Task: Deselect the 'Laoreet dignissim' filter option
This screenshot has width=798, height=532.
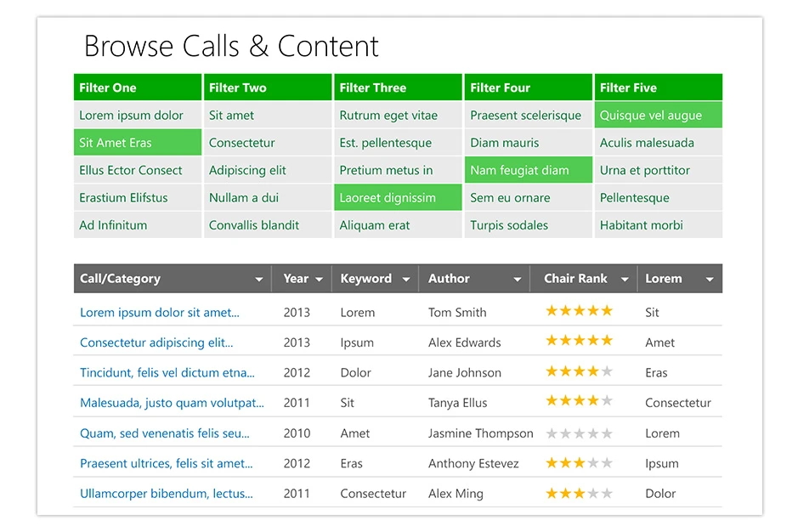Action: (398, 198)
